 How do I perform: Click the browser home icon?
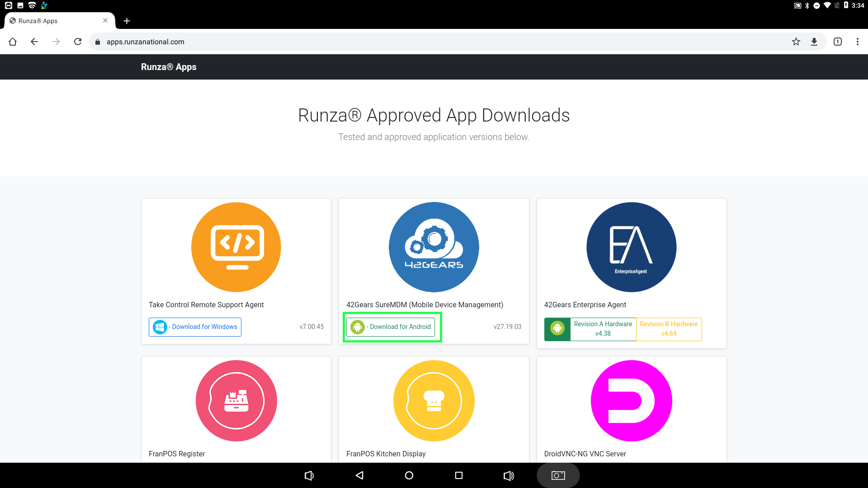click(x=13, y=42)
